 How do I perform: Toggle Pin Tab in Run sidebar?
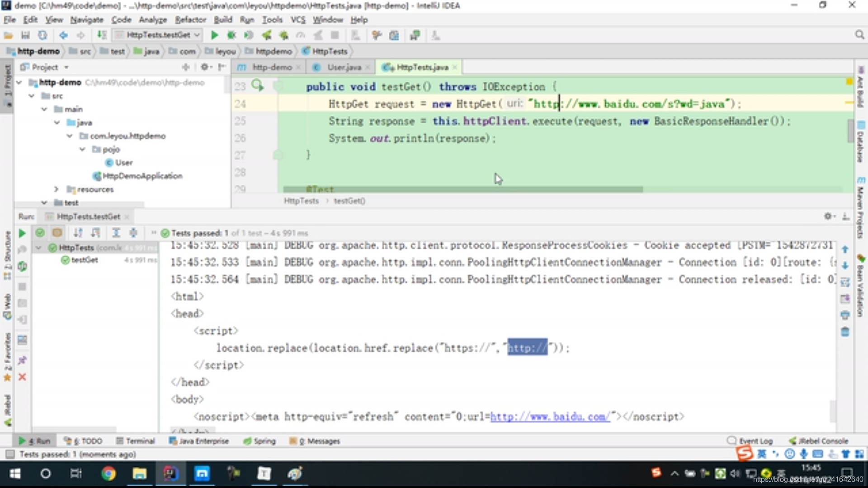22,360
